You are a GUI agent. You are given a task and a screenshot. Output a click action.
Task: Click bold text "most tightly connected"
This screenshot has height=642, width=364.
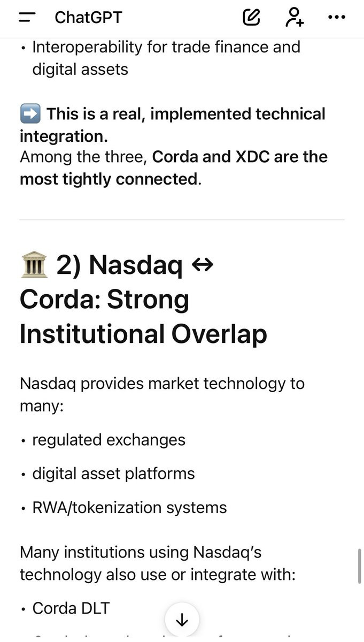109,179
